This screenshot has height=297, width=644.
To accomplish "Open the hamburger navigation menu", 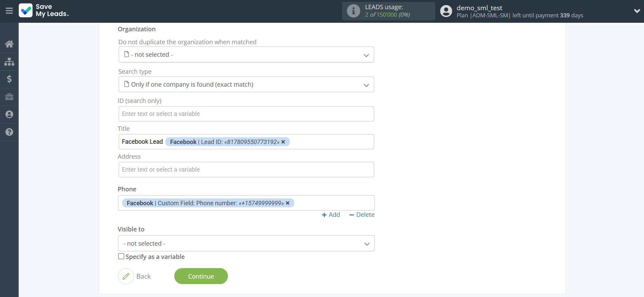I will coord(9,11).
